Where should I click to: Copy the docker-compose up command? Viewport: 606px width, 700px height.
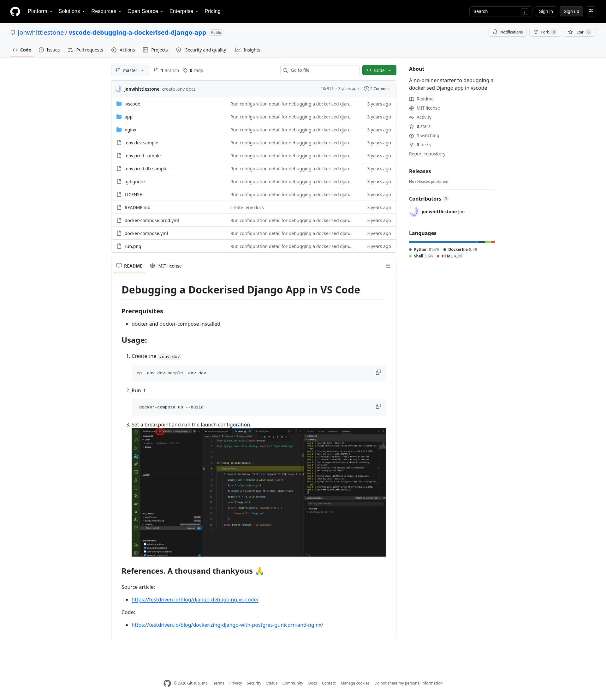tap(378, 407)
